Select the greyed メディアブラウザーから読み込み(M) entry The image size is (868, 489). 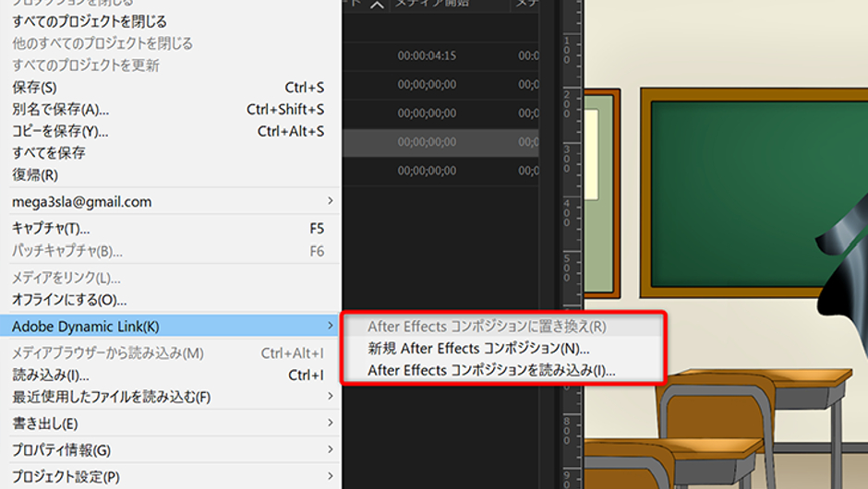170,353
